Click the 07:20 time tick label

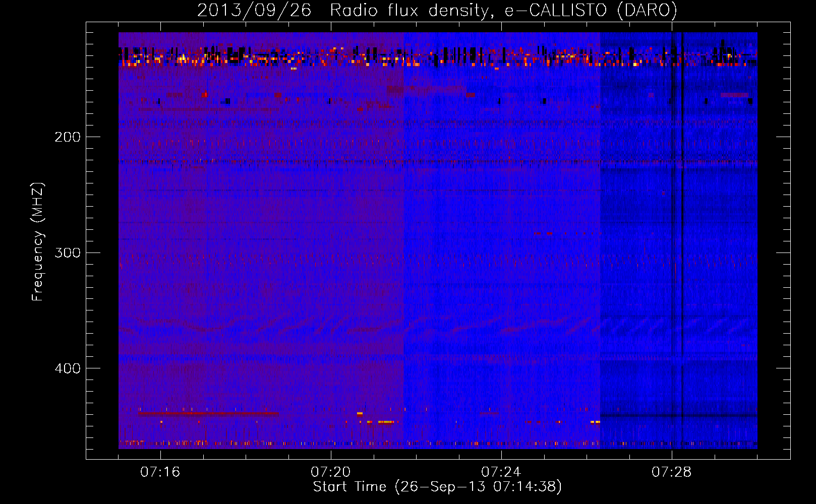point(331,472)
